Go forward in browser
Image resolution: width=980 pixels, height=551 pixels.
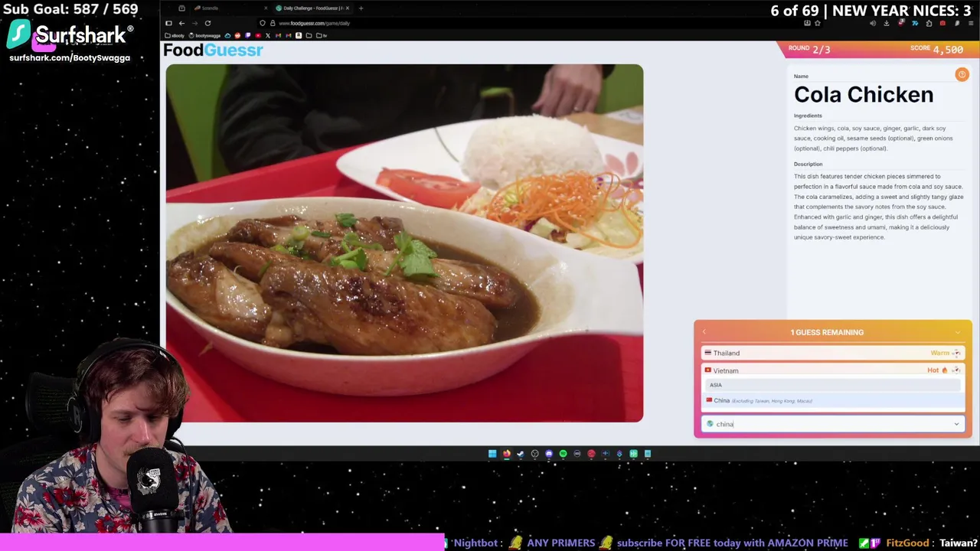(194, 23)
